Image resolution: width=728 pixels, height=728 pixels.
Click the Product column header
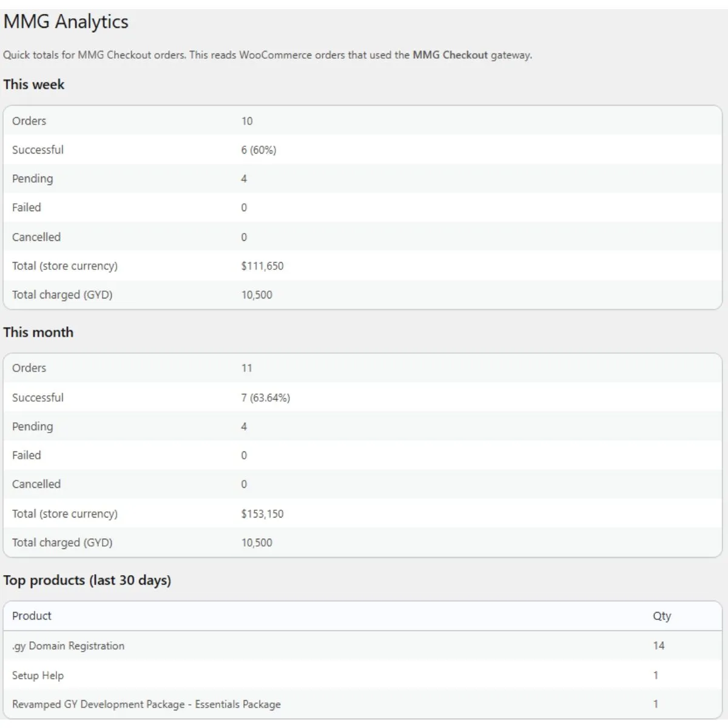(x=32, y=616)
